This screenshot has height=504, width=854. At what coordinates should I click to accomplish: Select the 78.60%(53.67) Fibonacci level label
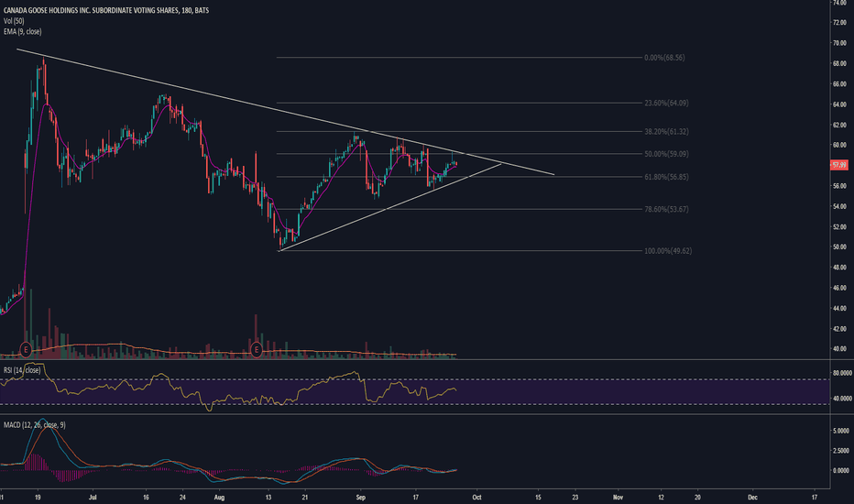click(666, 209)
